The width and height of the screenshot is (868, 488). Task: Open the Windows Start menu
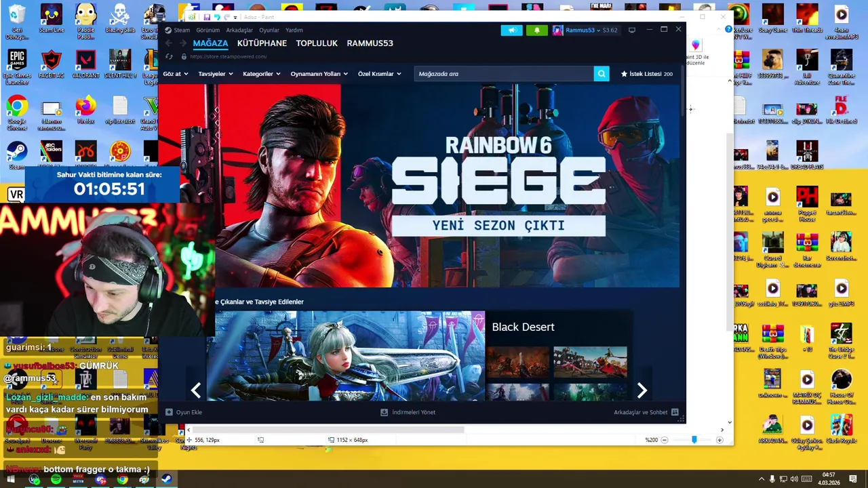11,479
